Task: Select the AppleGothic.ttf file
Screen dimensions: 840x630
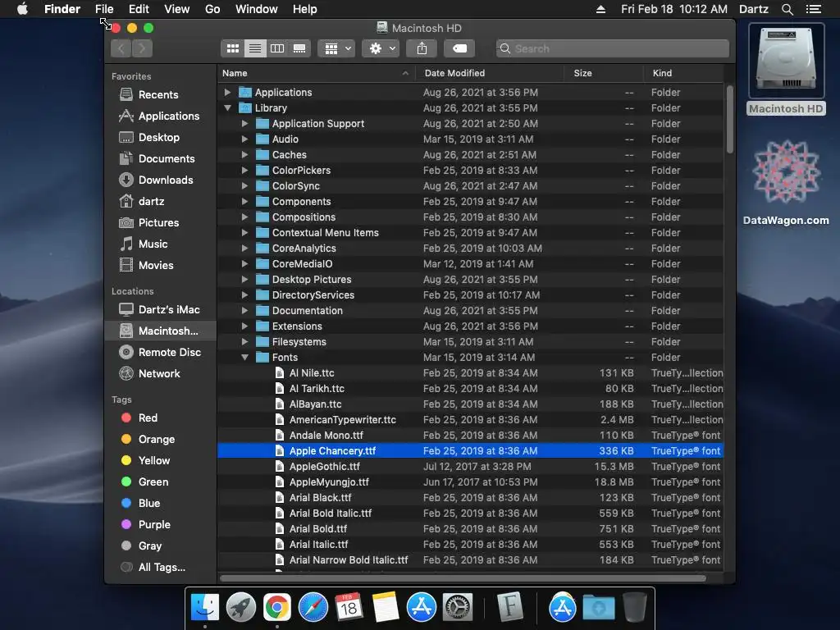Action: 470,467
